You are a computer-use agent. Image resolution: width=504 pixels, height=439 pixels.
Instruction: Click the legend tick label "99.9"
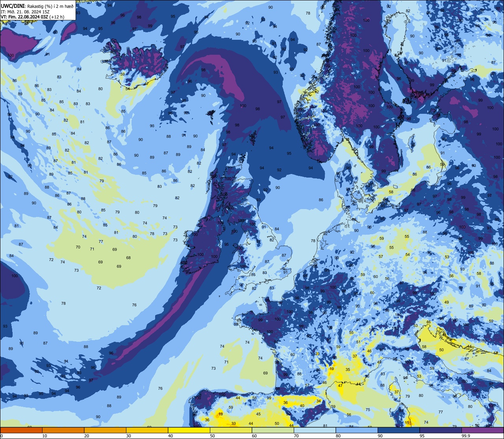[465, 436]
